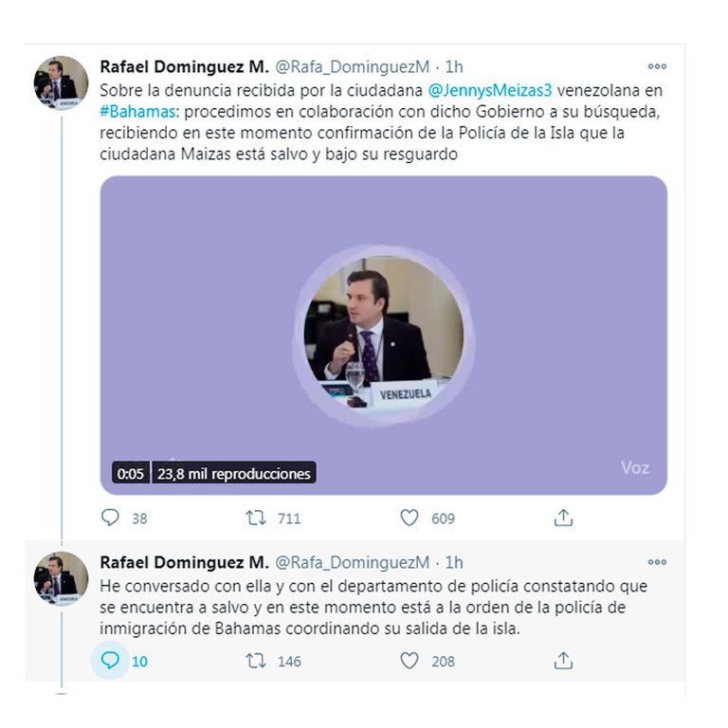Click the 0:05 audio duration badge
This screenshot has height=728, width=728.
[131, 473]
